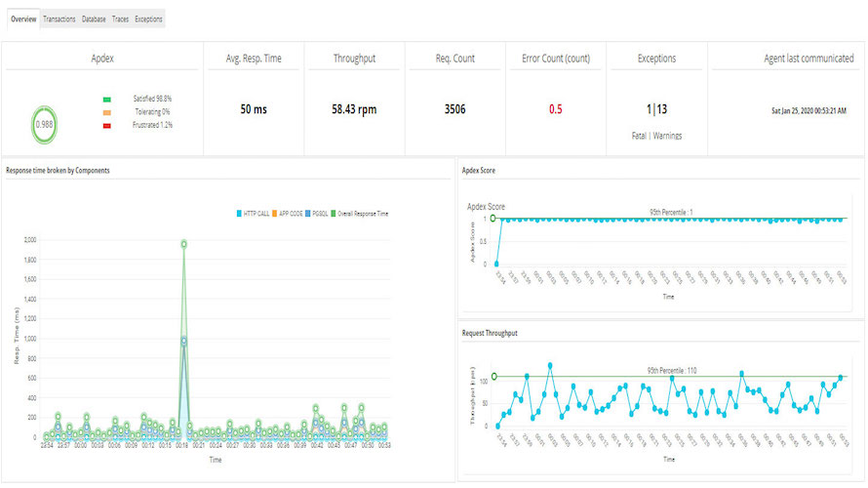Image resolution: width=868 pixels, height=488 pixels.
Task: Select the Traces tab
Action: tap(120, 19)
